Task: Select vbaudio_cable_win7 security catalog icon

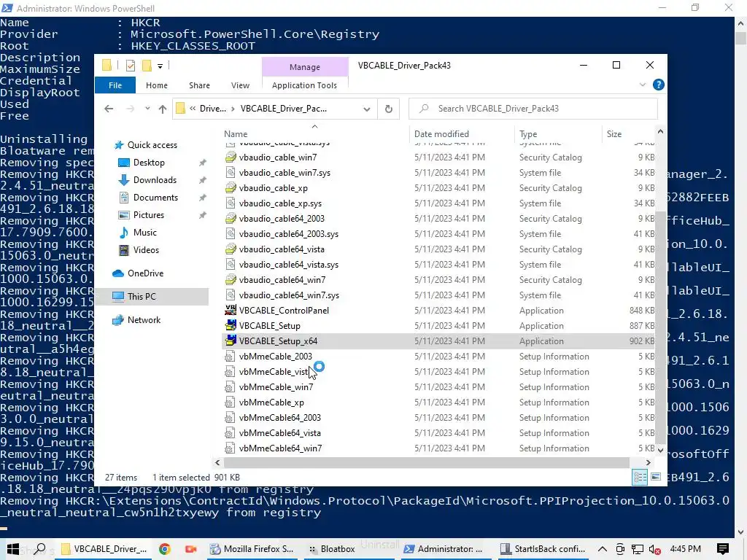Action: pyautogui.click(x=231, y=157)
